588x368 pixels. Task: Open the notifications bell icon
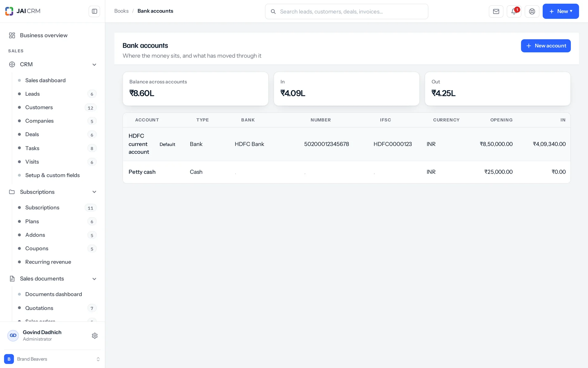[514, 11]
